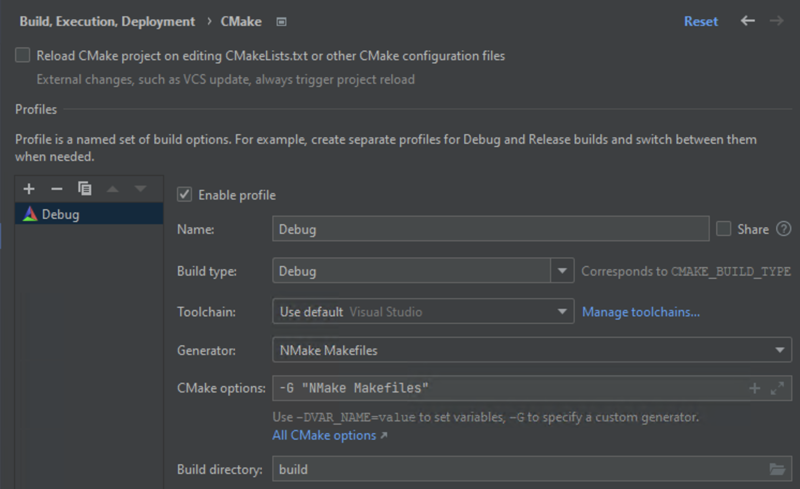This screenshot has width=800, height=489.
Task: Open the Toolchain dropdown
Action: click(561, 312)
